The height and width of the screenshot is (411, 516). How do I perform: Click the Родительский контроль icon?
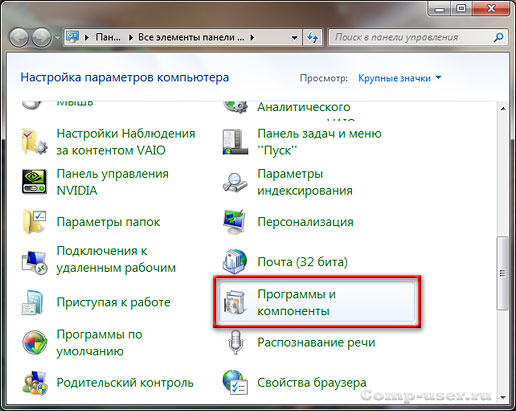[35, 383]
